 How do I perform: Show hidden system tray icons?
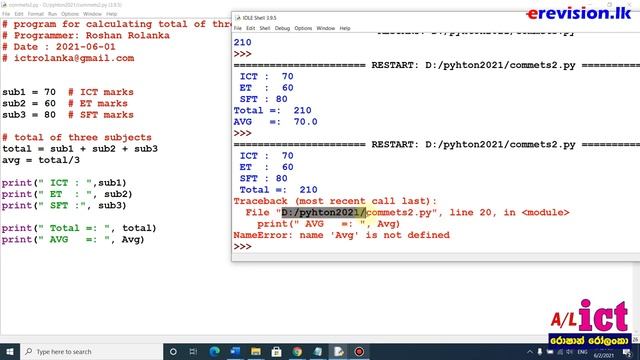pos(530,352)
